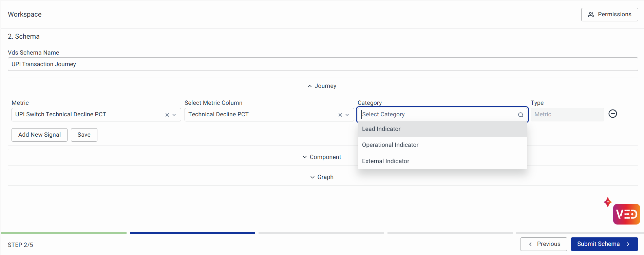644x255 pixels.
Task: Open the Permissions button
Action: pyautogui.click(x=609, y=15)
